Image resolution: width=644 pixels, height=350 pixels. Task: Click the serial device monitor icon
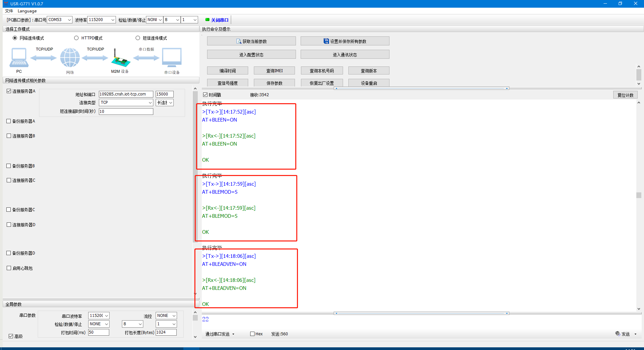tap(172, 57)
